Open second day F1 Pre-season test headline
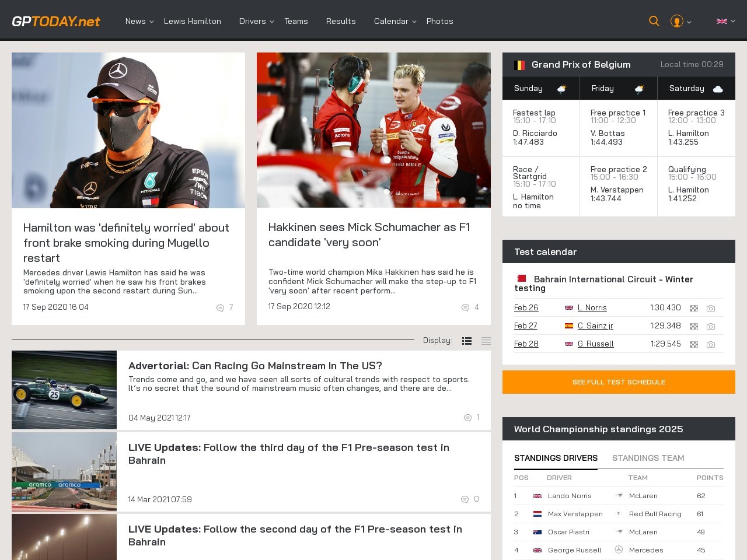This screenshot has width=747, height=560. (295, 535)
